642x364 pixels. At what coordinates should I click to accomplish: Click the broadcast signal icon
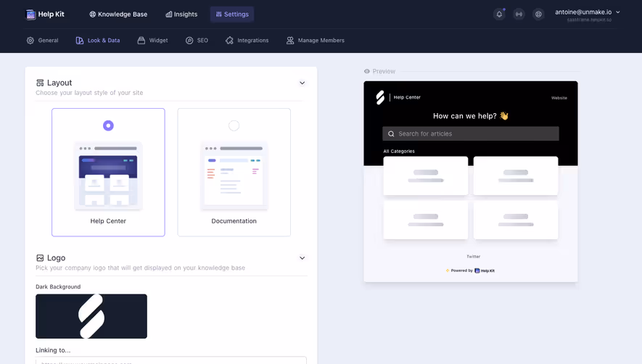[519, 15]
